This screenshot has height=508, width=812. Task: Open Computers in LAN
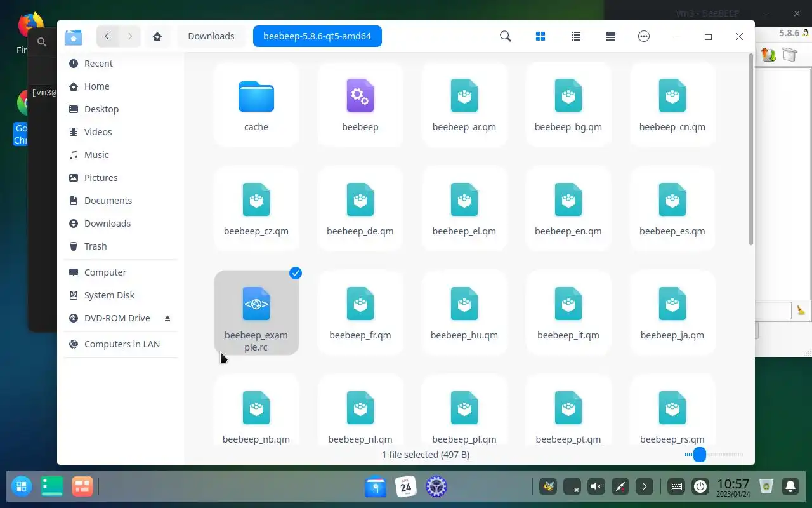coord(121,344)
